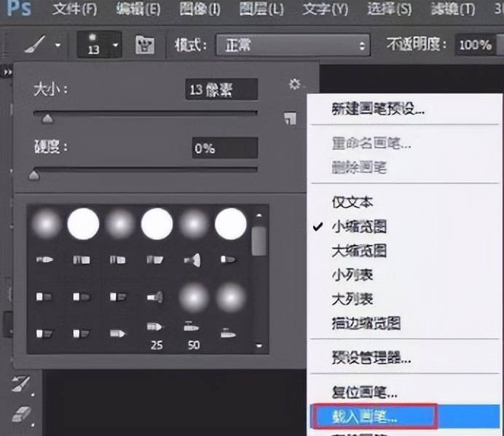Click the brush list scrollbar thumb

(259, 241)
